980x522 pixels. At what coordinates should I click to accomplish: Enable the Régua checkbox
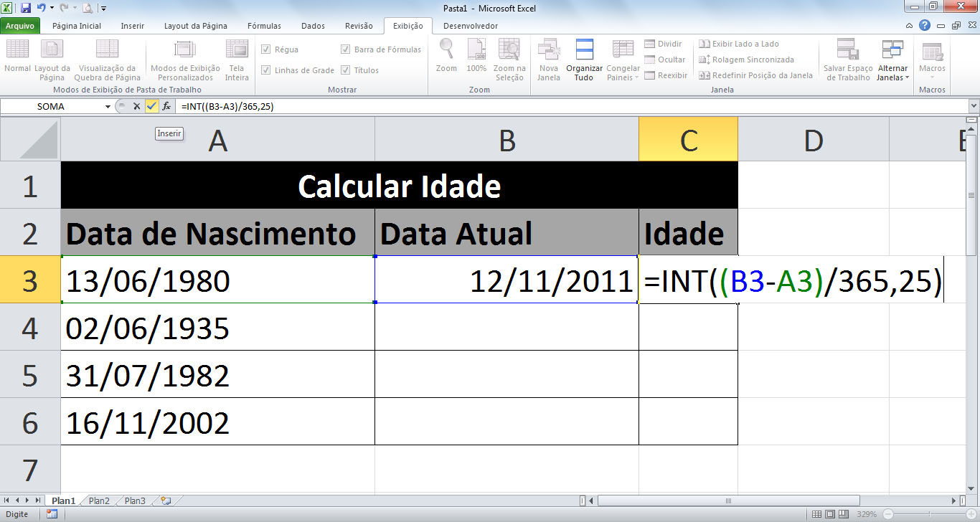267,48
